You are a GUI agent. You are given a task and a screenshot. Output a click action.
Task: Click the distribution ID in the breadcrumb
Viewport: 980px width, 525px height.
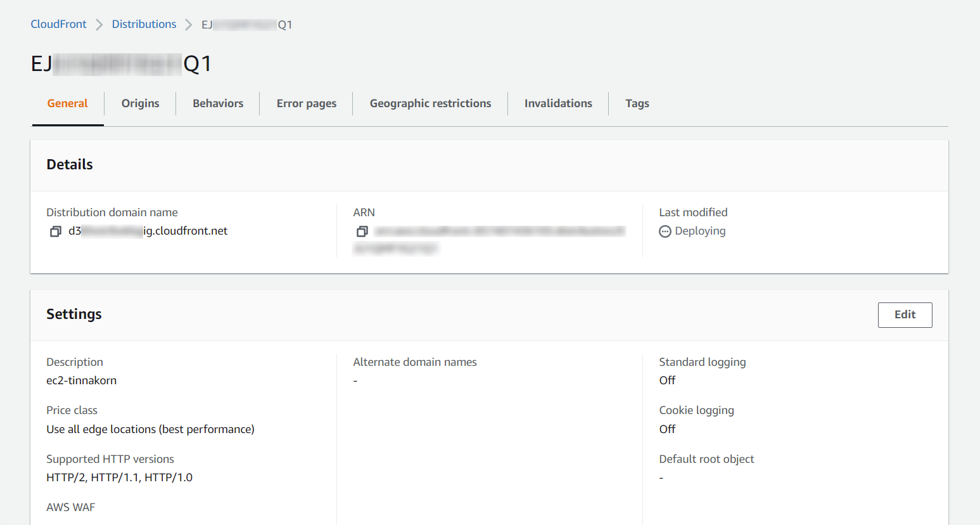pos(246,23)
